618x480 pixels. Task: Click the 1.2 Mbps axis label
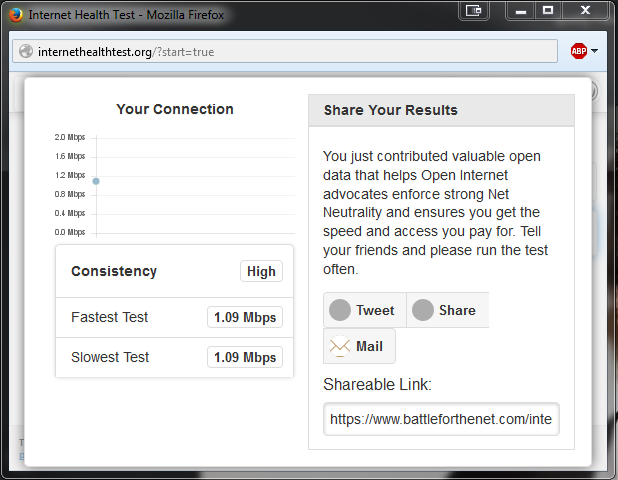tap(70, 175)
